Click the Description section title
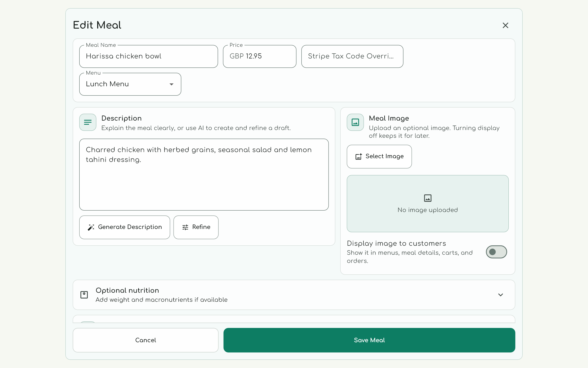 (121, 118)
